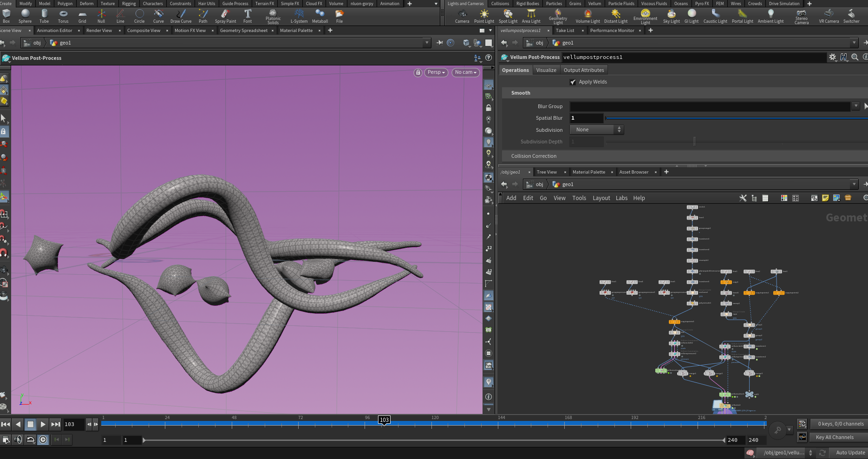The image size is (868, 459).
Task: Open the left shelf set options dropdown
Action: (x=436, y=4)
